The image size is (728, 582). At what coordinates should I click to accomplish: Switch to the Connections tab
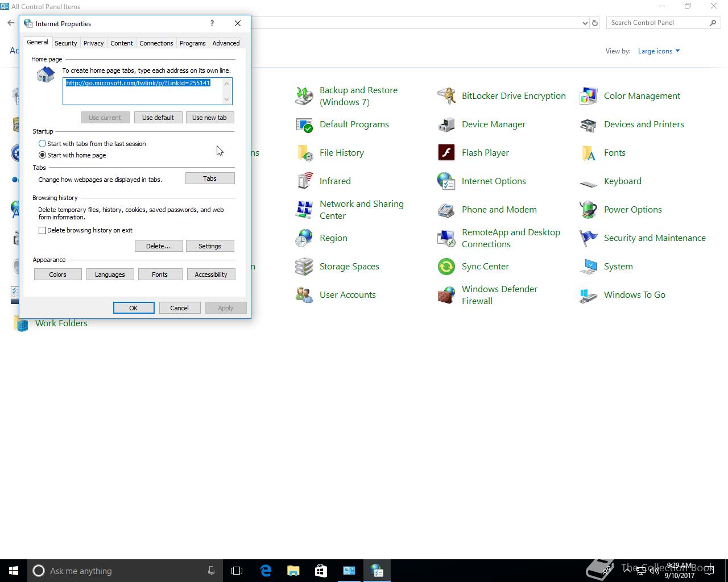point(156,43)
